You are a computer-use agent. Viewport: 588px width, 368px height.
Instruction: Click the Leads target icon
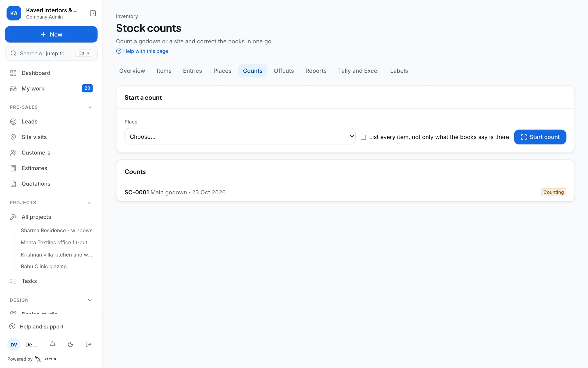tap(13, 122)
